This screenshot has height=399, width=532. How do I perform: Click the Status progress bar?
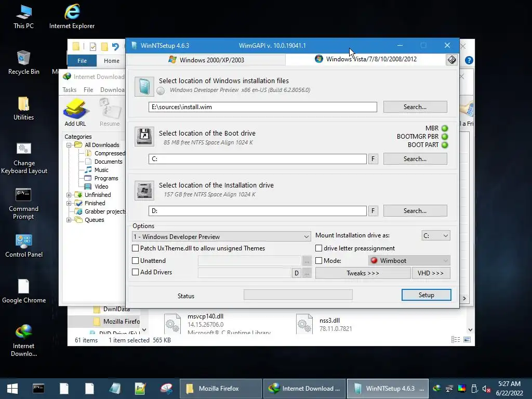298,295
